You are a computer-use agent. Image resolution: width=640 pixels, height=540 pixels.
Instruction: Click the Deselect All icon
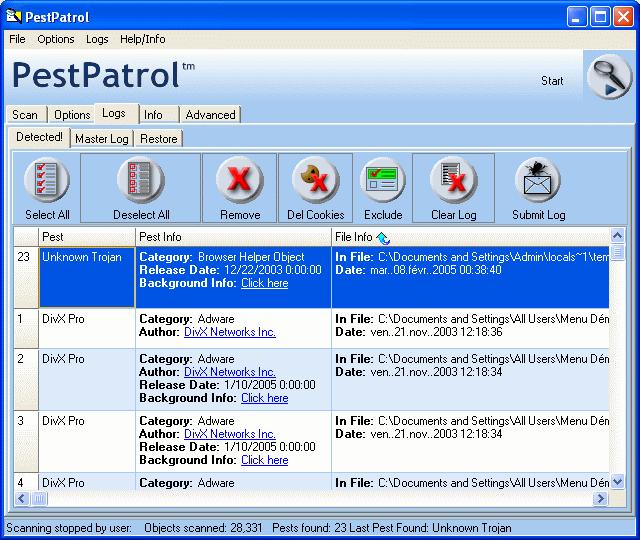pos(141,180)
